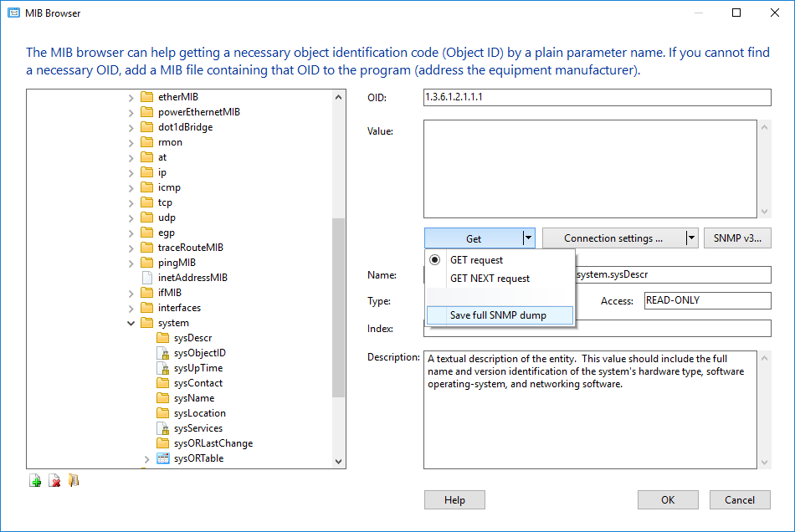795x532 pixels.
Task: Expand the interfaces tree node
Action: pos(131,308)
